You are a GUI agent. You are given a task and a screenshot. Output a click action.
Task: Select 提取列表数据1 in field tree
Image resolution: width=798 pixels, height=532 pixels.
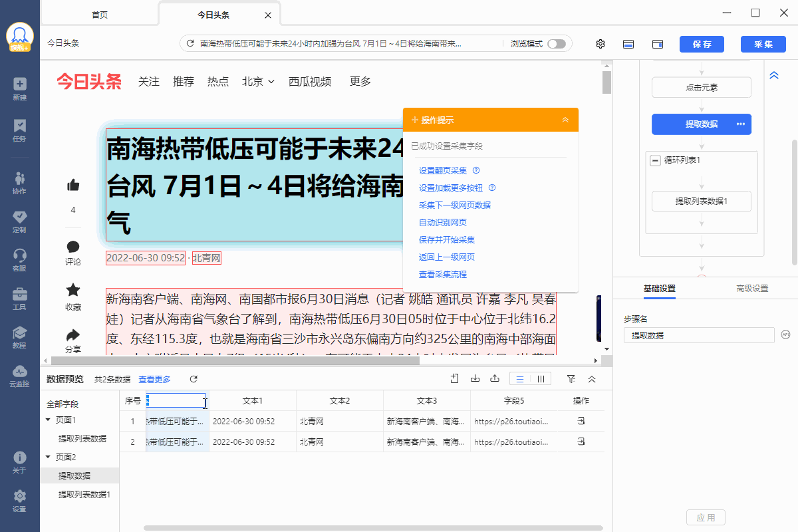pos(84,495)
